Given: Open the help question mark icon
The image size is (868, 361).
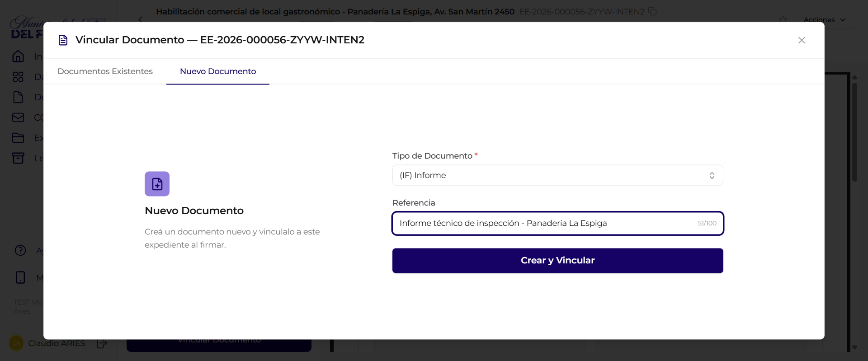Looking at the screenshot, I should [x=20, y=250].
